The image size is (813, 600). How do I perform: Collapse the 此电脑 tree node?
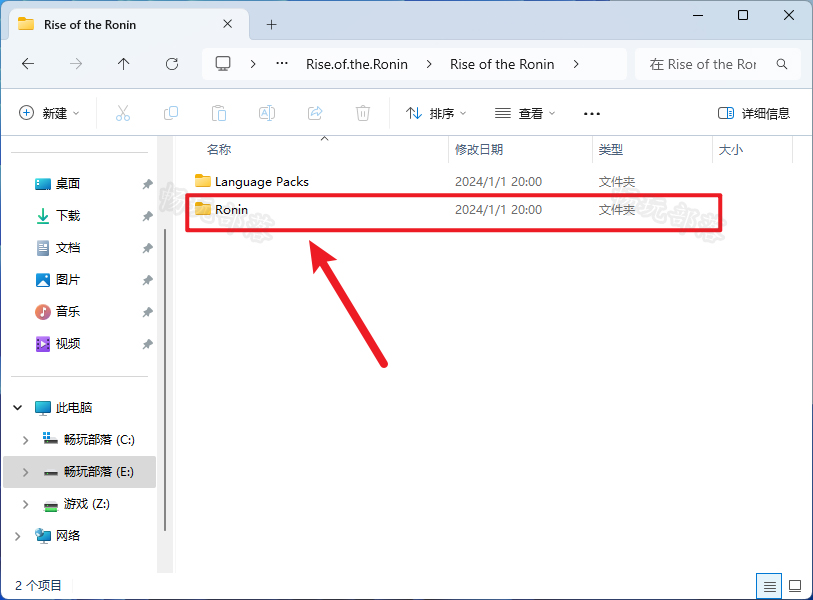[18, 408]
